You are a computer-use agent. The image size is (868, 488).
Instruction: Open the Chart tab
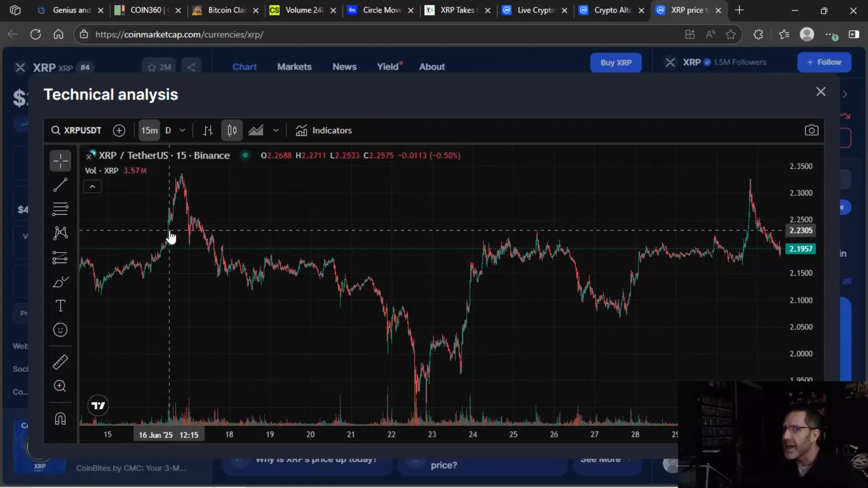[x=245, y=67]
